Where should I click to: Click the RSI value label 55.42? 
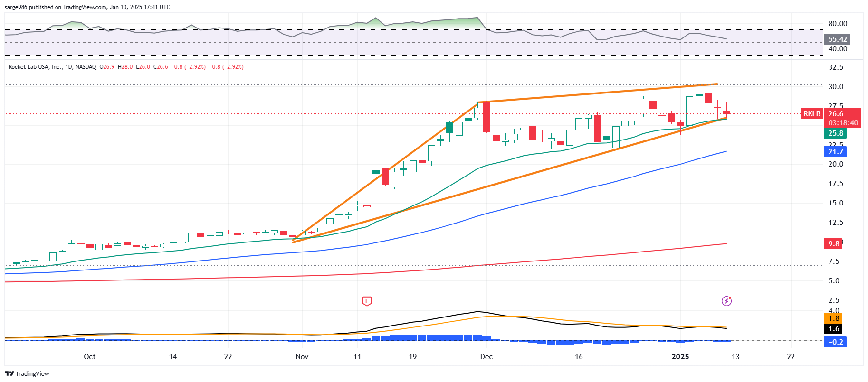(837, 39)
